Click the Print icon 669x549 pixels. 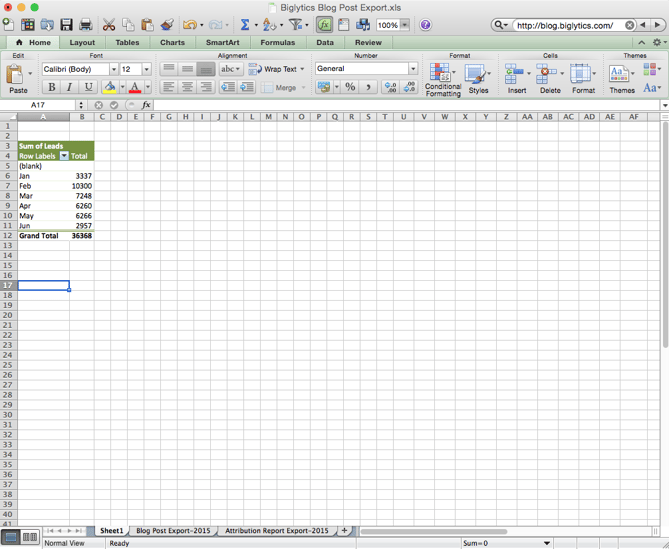86,25
